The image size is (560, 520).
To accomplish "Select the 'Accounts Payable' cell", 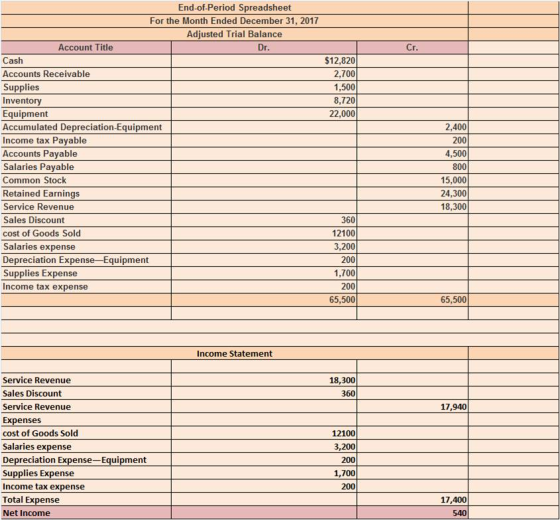I will pos(86,154).
